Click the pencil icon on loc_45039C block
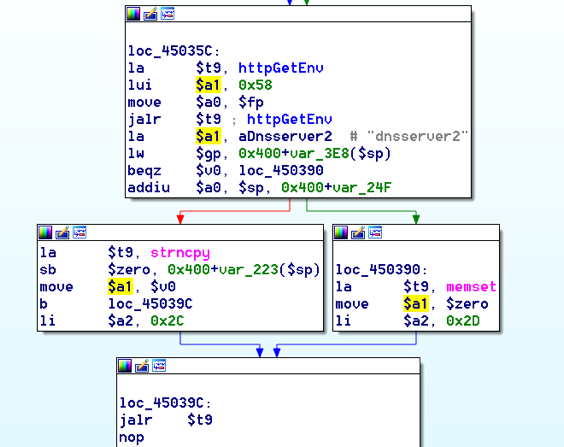The image size is (564, 447). point(142,366)
